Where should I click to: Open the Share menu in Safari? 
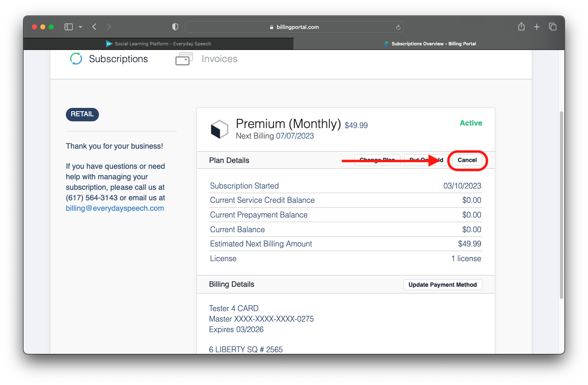(x=521, y=26)
